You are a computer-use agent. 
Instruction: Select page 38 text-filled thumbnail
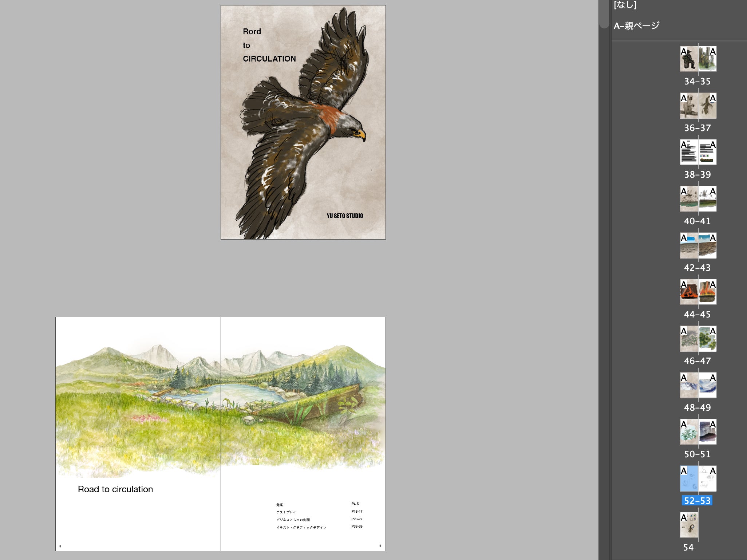(689, 152)
